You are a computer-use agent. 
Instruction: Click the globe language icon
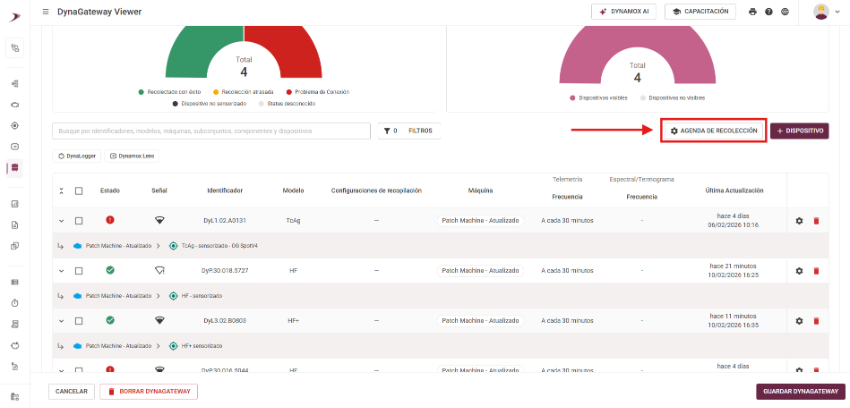784,12
